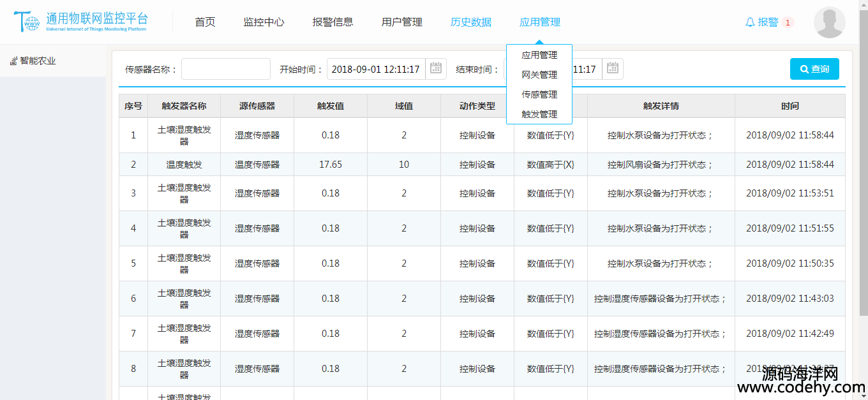
Task: Click the start time date field
Action: point(376,69)
